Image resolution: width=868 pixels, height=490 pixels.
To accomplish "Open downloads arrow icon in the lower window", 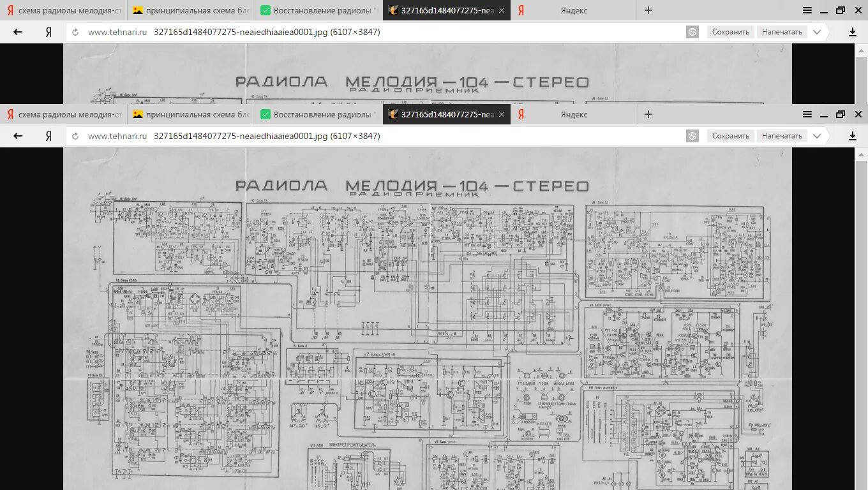I will pyautogui.click(x=853, y=136).
